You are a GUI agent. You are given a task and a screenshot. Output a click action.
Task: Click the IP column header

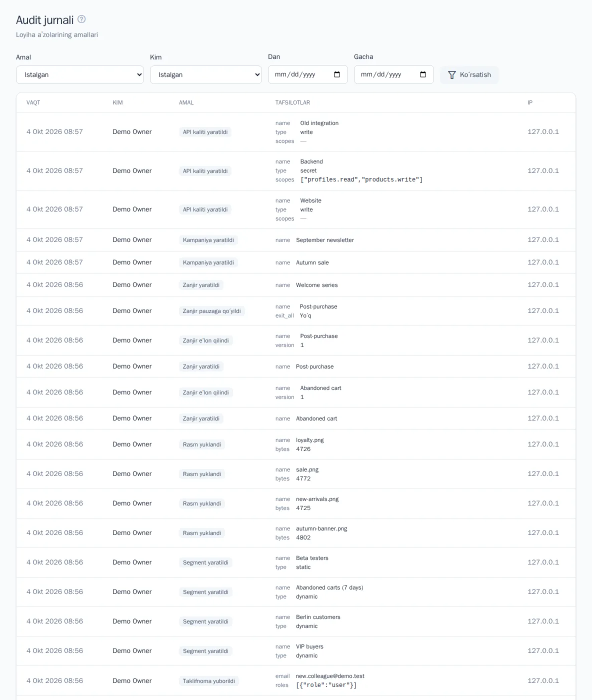tap(530, 102)
